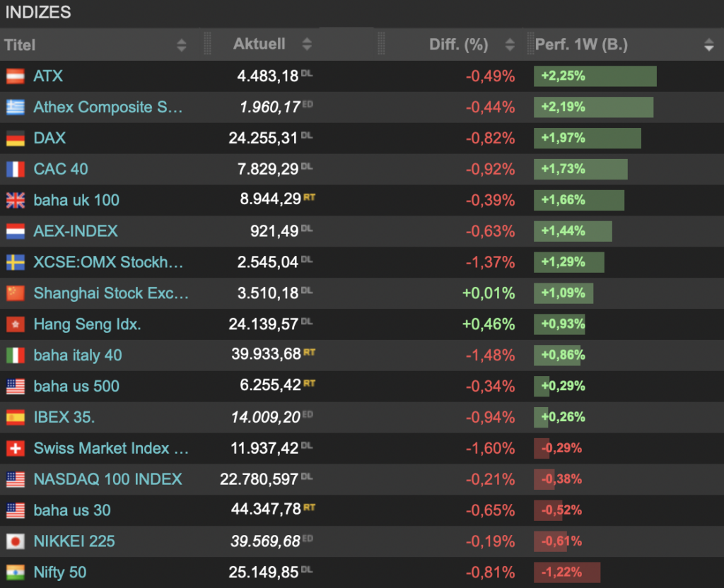The height and width of the screenshot is (588, 724).
Task: Open the IBEX 35. link
Action: (64, 417)
